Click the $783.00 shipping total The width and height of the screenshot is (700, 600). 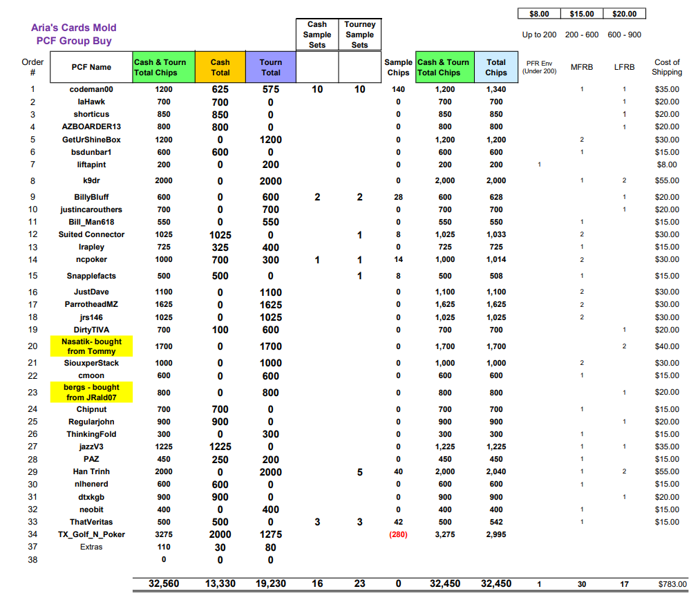pyautogui.click(x=671, y=585)
